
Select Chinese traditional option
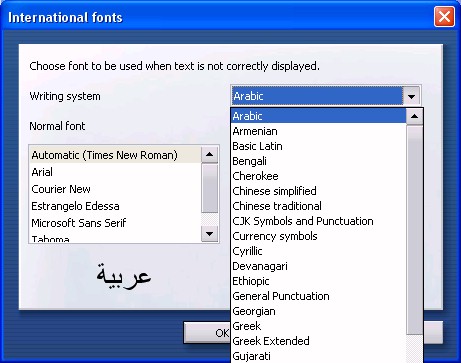[x=319, y=206]
